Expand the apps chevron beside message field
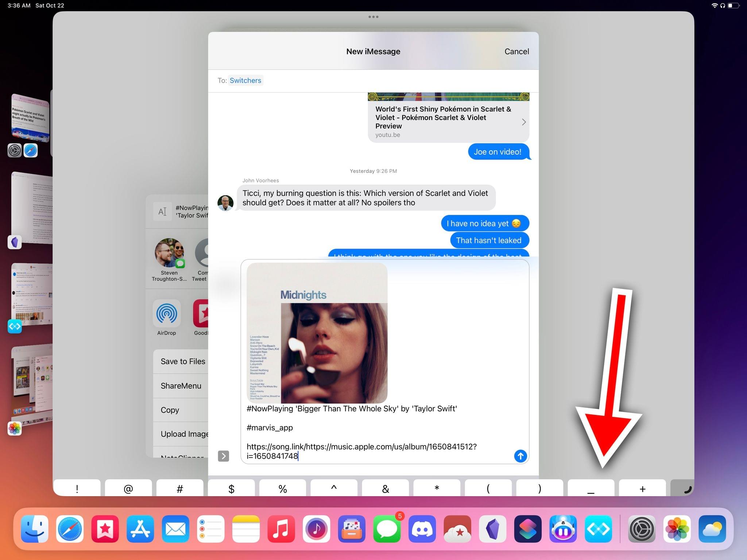Screen dimensions: 747x560 coord(223,456)
